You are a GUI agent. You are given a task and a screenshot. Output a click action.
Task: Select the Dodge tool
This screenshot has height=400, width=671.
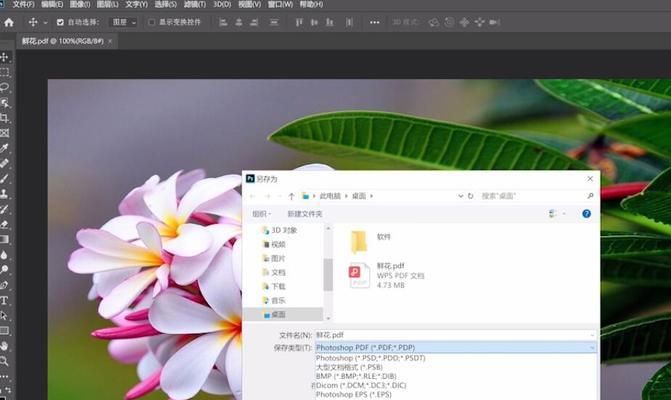coord(4,270)
